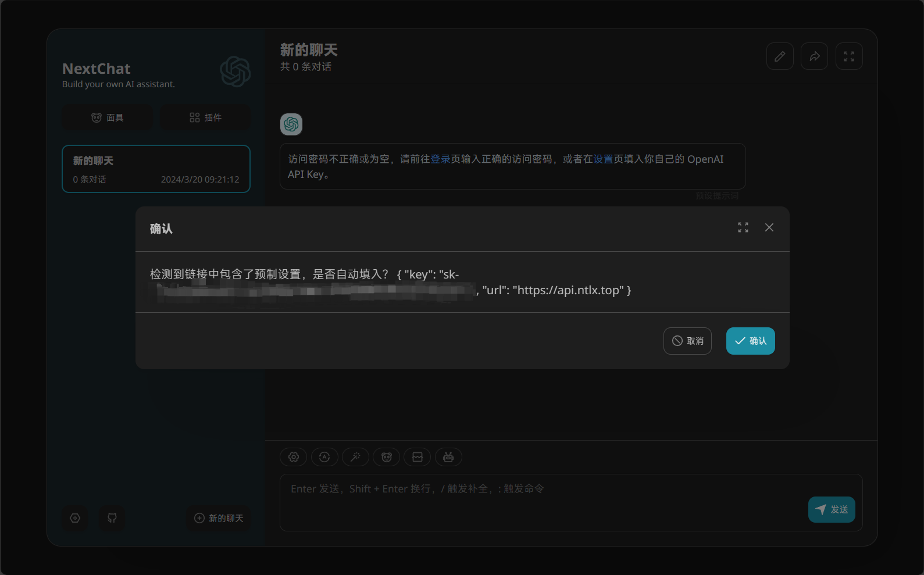Screen dimensions: 924x575
Task: Toggle fullscreen for chat window
Action: [x=849, y=56]
